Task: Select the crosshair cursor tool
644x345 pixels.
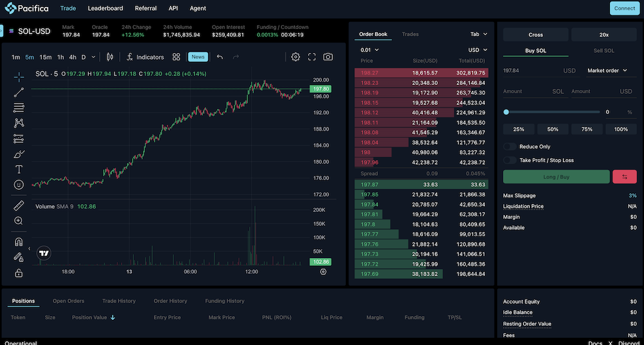Action: [19, 77]
